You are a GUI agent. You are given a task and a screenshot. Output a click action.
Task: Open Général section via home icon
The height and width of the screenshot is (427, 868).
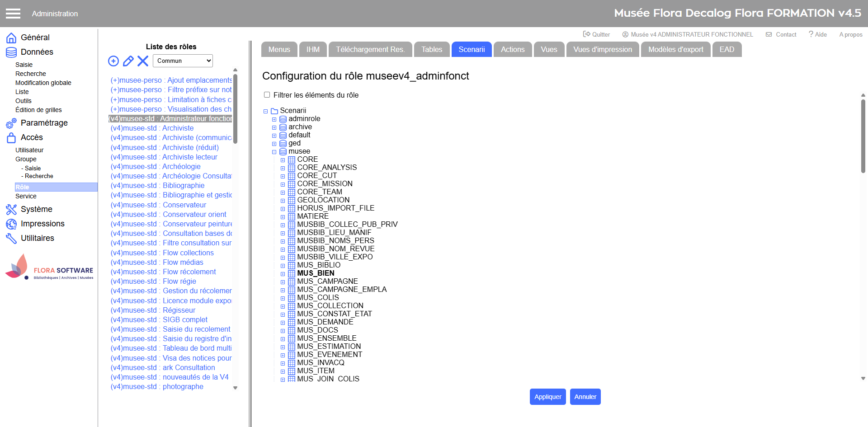[x=11, y=38]
